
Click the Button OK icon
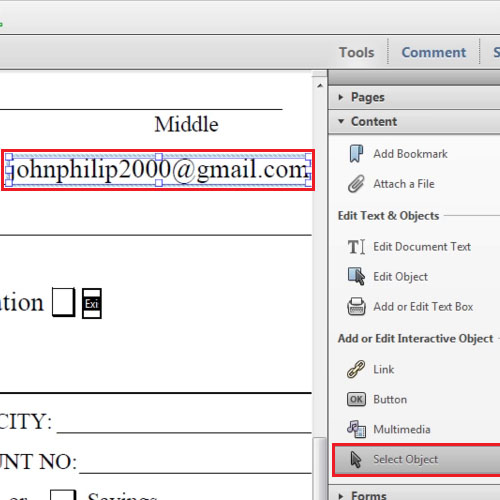356,399
